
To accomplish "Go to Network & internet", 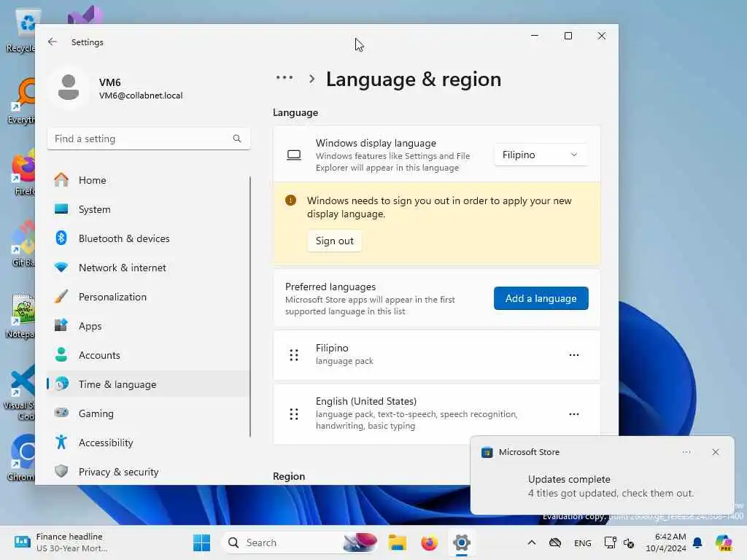I will coord(147,268).
